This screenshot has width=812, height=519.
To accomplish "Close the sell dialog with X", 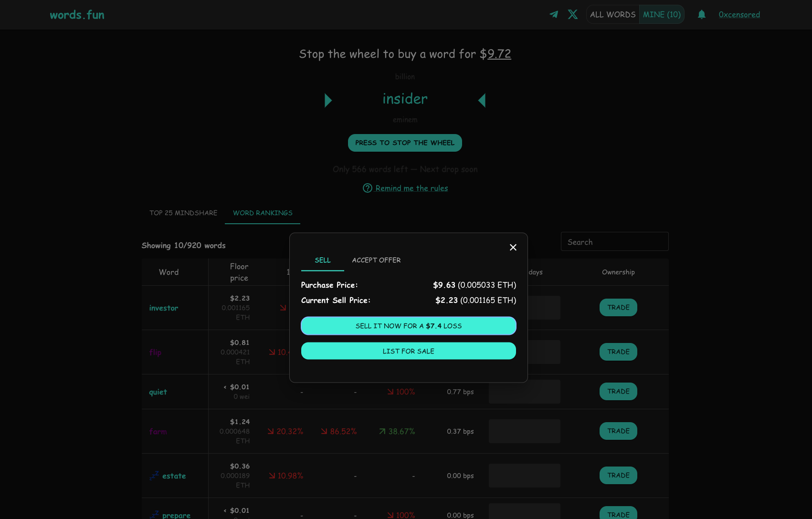I will [513, 247].
